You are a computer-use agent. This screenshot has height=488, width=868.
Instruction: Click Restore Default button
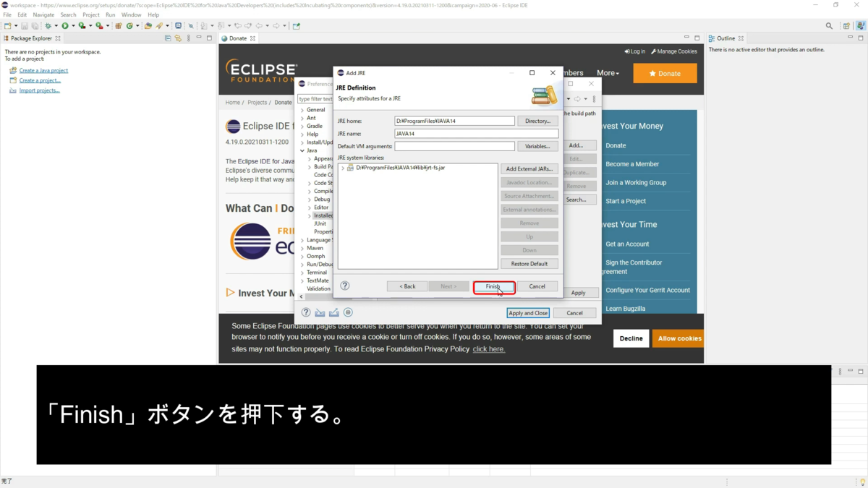(x=529, y=264)
